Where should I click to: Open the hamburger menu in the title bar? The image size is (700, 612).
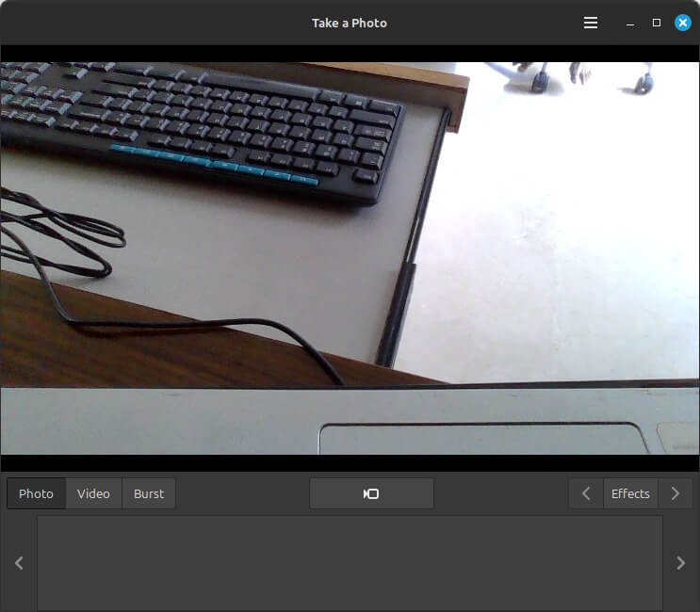[591, 23]
